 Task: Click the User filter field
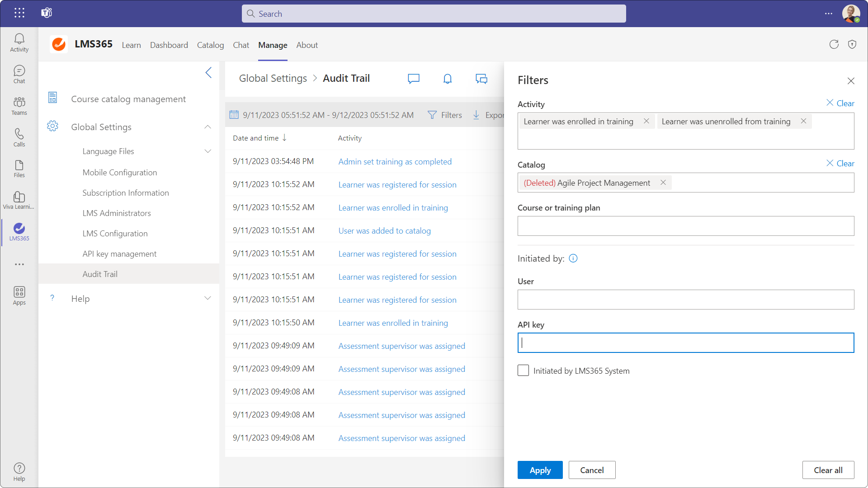pos(685,299)
